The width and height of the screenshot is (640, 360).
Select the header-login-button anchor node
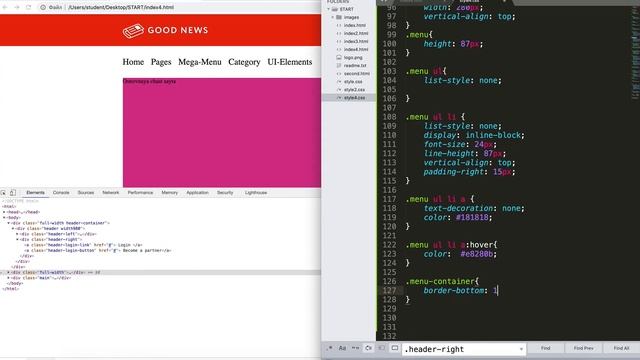(98, 251)
